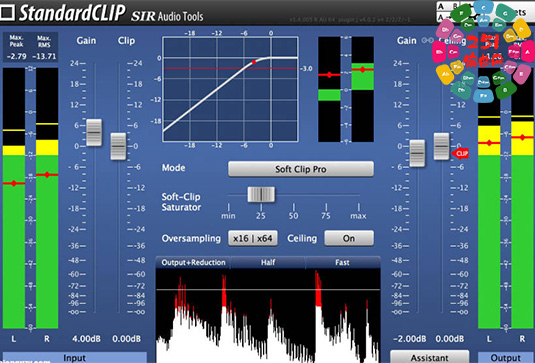Click the output Ceiling fader handle
The image size is (535, 363).
(x=442, y=146)
